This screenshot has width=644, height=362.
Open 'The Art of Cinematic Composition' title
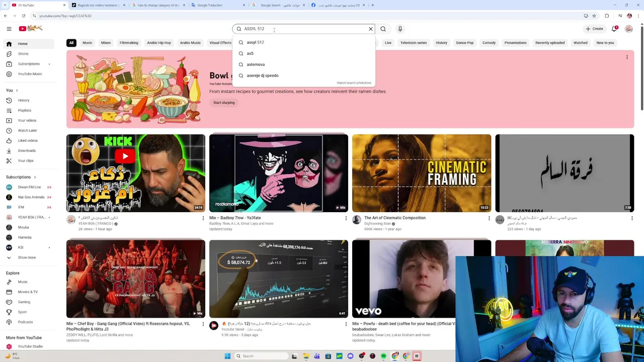tap(395, 218)
